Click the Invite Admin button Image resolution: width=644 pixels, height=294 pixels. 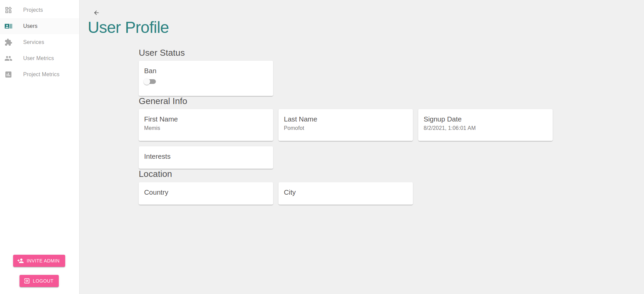click(39, 261)
